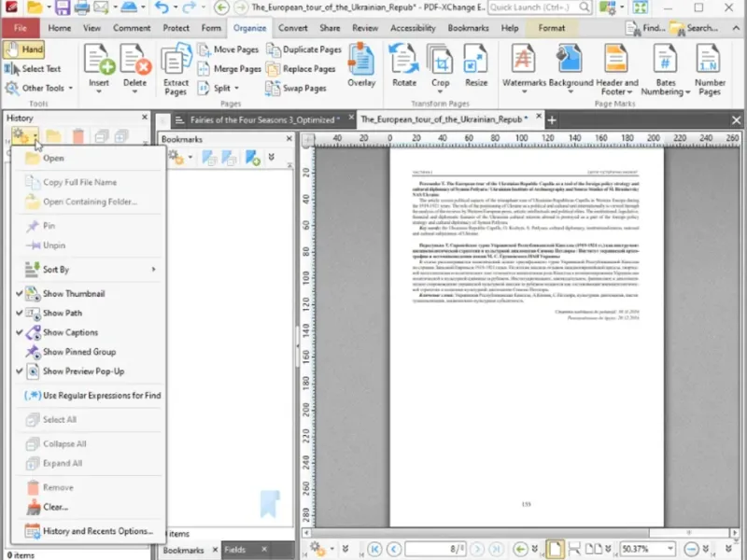This screenshot has height=560, width=747.
Task: Open the Overlay tool
Action: 361,65
